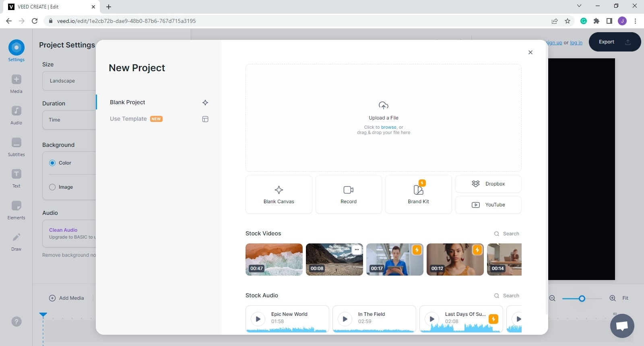Click the log in link
Viewport: 644px width, 346px height.
576,43
